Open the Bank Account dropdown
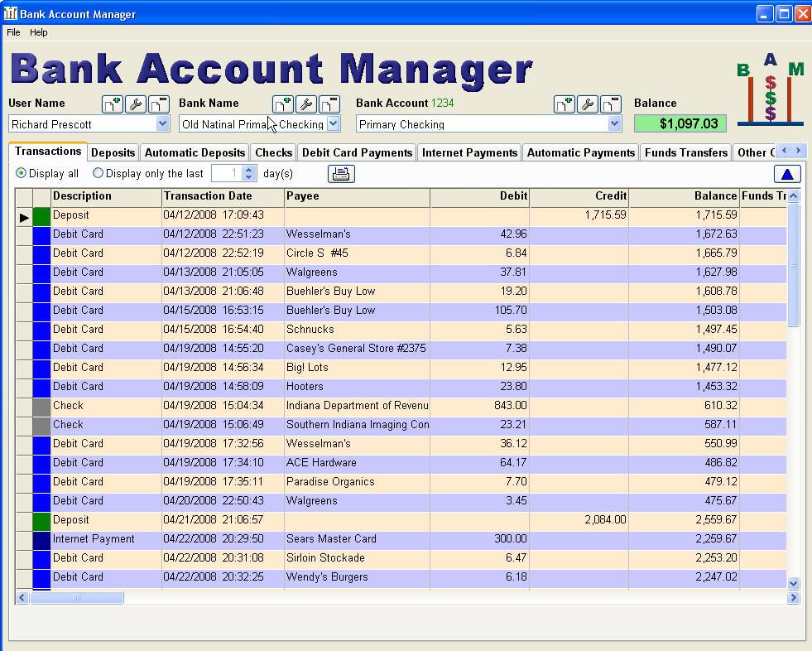This screenshot has width=812, height=651. [614, 124]
